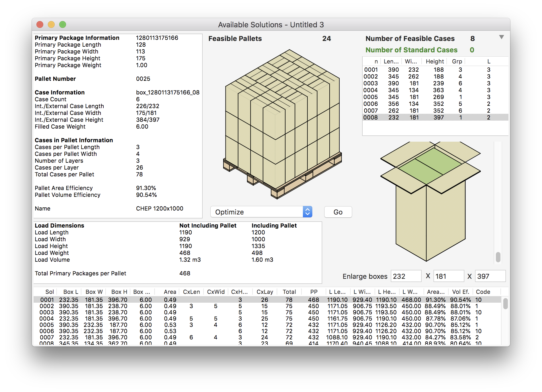Select solution row 0002
This screenshot has width=542, height=392.
pyautogui.click(x=267, y=306)
